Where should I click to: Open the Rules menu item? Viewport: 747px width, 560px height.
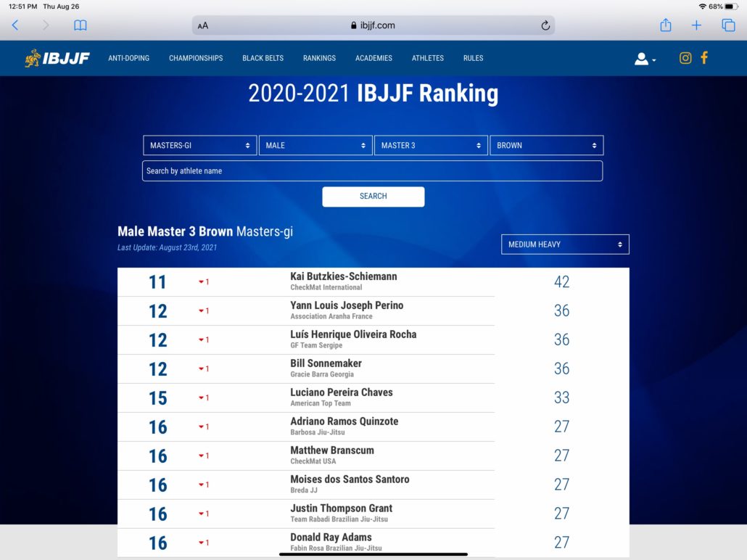point(473,58)
